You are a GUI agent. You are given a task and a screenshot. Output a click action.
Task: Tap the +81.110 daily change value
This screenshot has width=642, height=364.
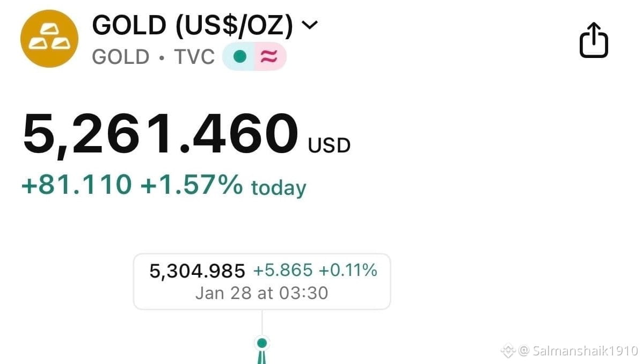pos(77,185)
